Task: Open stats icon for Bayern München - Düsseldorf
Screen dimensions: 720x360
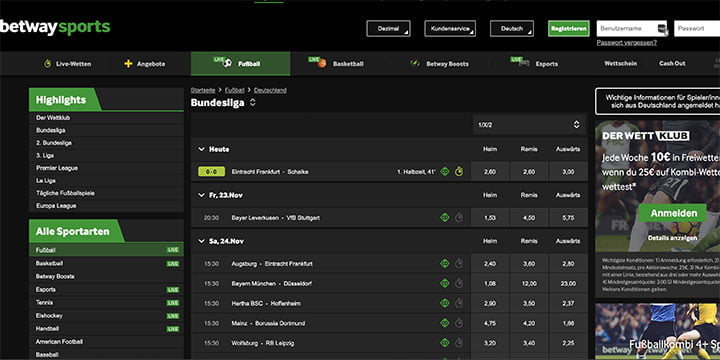Action: click(444, 284)
